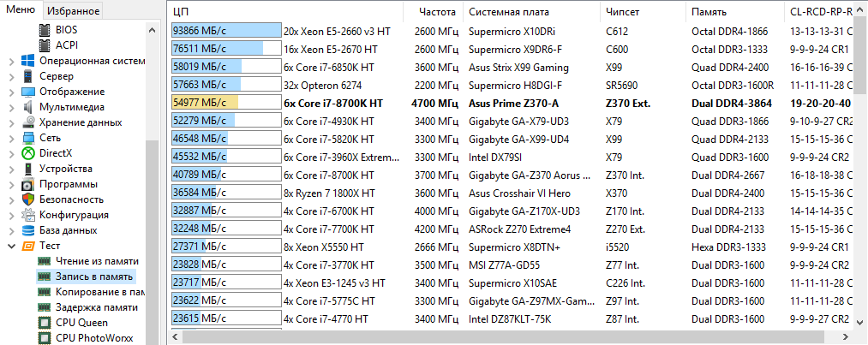
Task: Sort results by the Частота column header
Action: (436, 12)
